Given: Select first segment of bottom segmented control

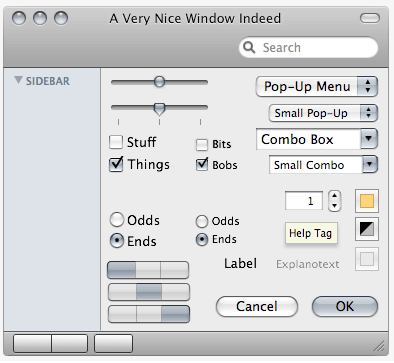Looking at the screenshot, I should (x=122, y=314).
